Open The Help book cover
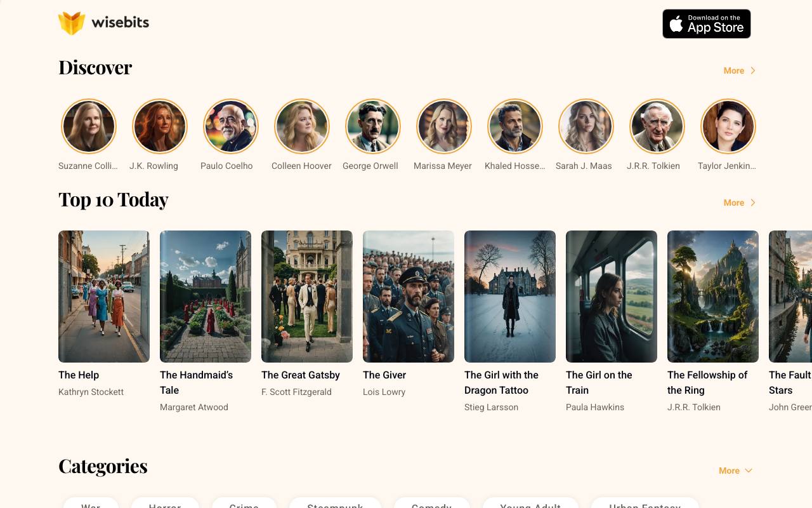This screenshot has width=812, height=508. [x=104, y=297]
